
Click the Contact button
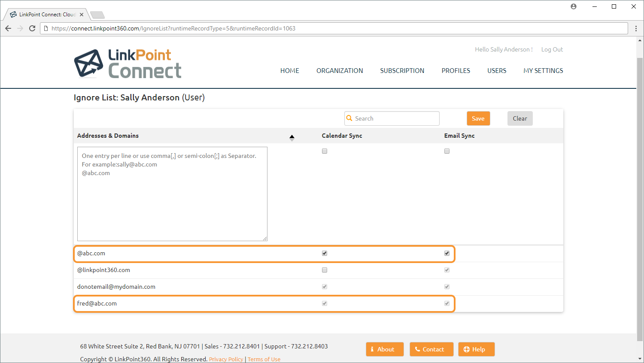431,349
